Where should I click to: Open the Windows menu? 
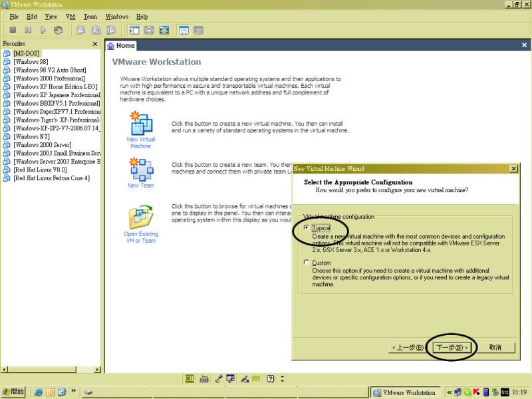[117, 17]
